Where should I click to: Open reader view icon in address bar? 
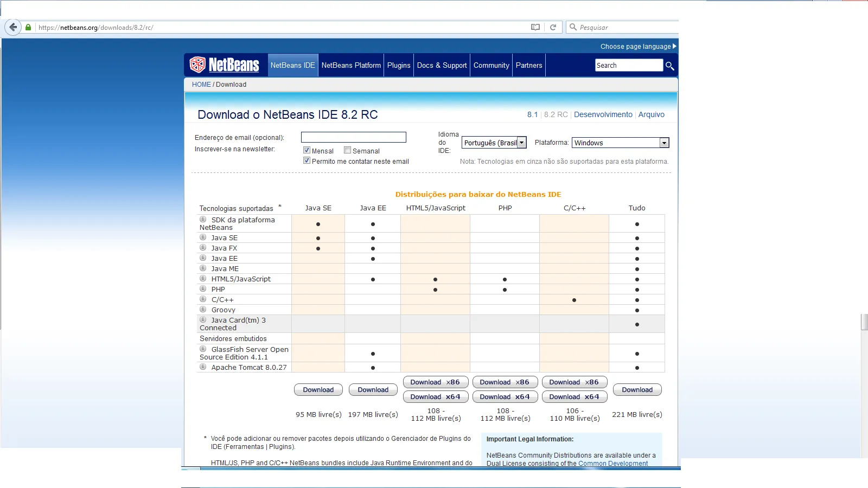coord(535,27)
